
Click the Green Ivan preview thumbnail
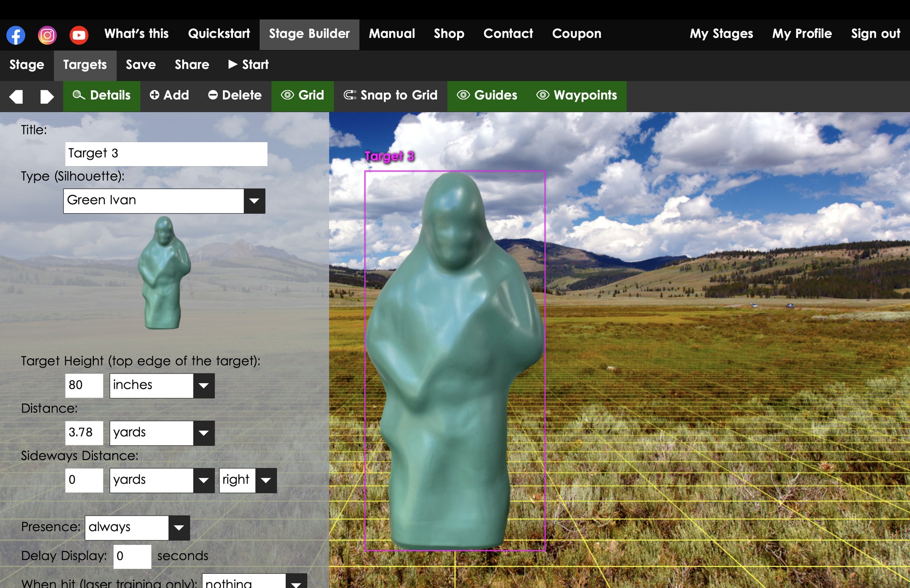[164, 273]
